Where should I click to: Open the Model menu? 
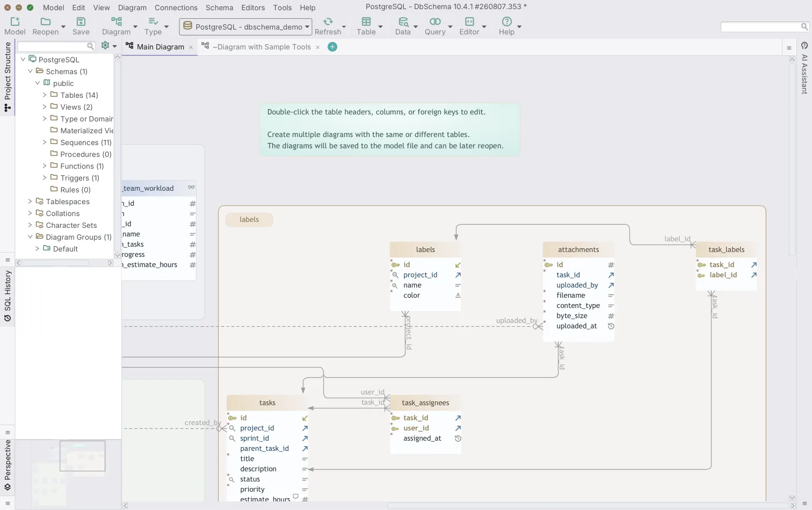click(x=54, y=8)
